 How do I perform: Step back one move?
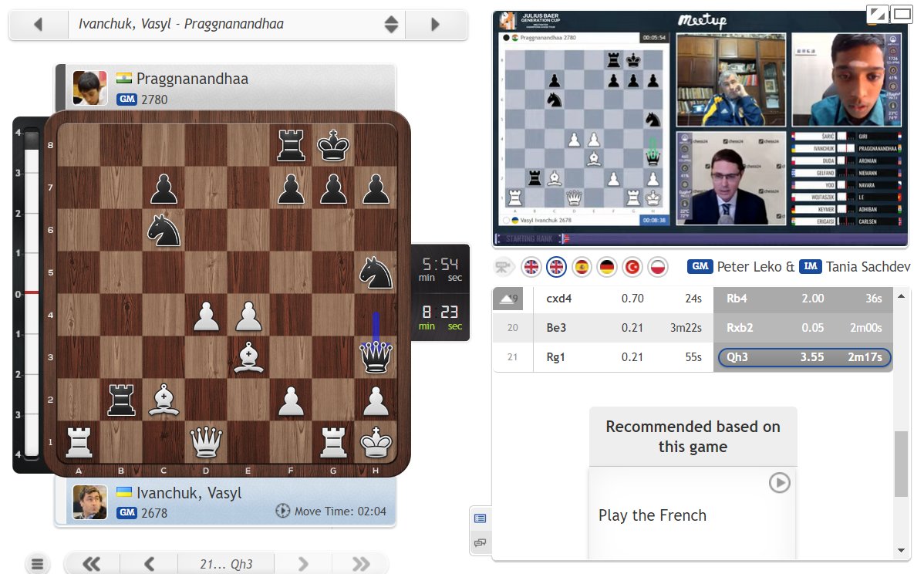(149, 564)
